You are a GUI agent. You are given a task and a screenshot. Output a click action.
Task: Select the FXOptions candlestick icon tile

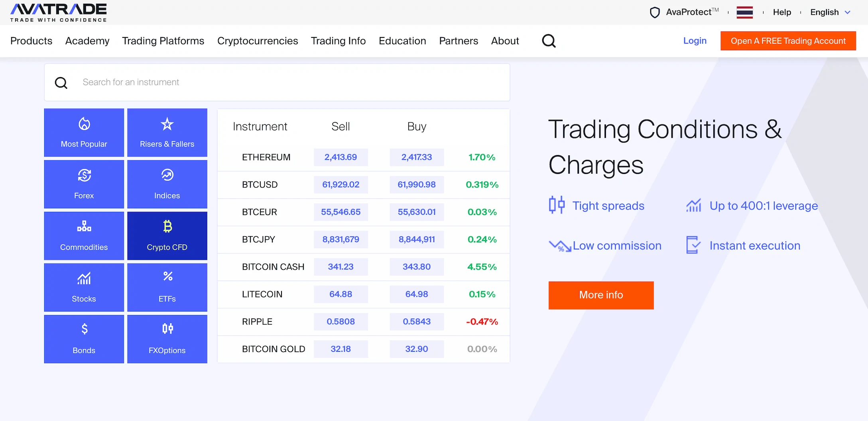click(167, 329)
